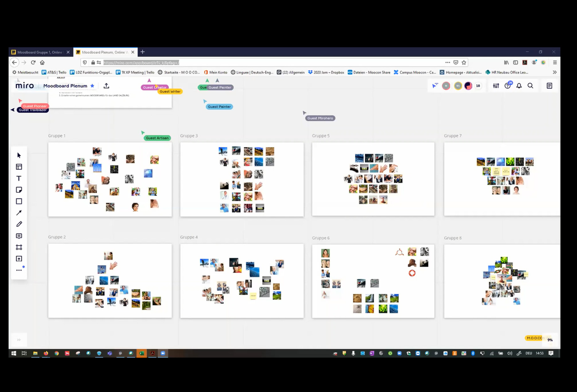Screen dimensions: 577x392
Task: Open page actions three-dot menu
Action: coord(447,62)
